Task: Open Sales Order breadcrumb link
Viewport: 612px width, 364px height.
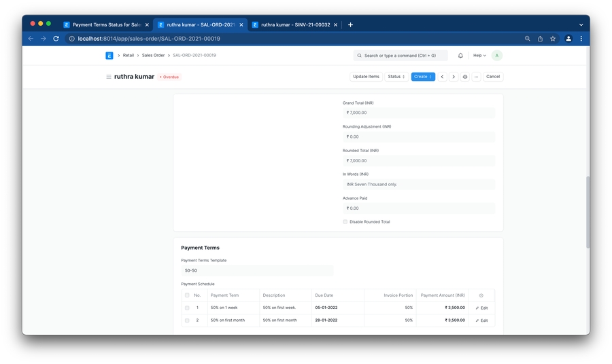Action: tap(153, 56)
